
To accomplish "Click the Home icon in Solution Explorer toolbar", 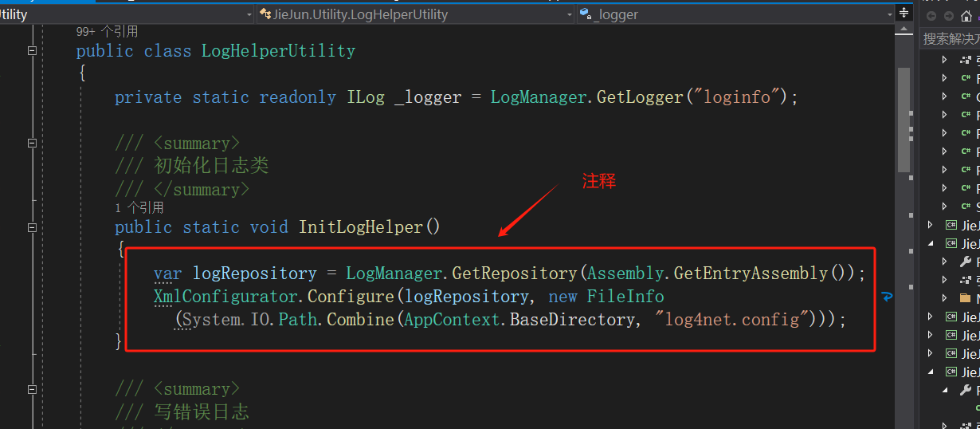I will pos(966,15).
